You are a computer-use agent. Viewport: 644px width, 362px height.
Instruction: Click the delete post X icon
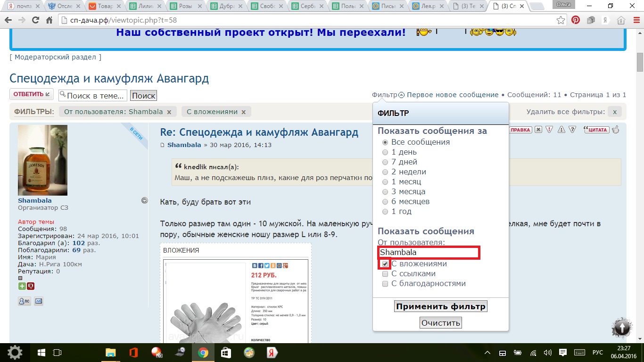[538, 130]
